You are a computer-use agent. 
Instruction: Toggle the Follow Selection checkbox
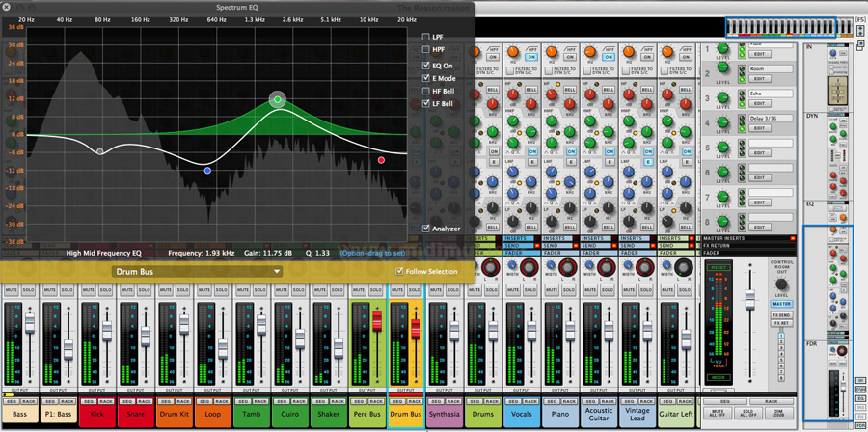(400, 272)
